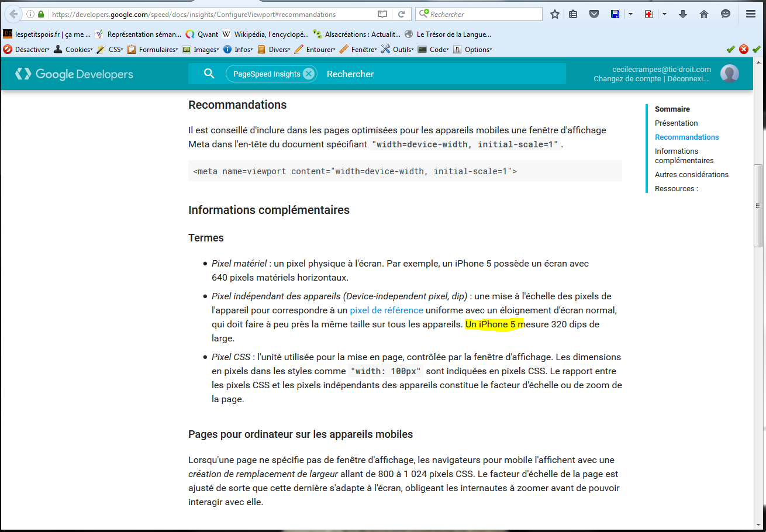Open the Wikipédia bookmark
This screenshot has width=766, height=532.
click(x=265, y=34)
